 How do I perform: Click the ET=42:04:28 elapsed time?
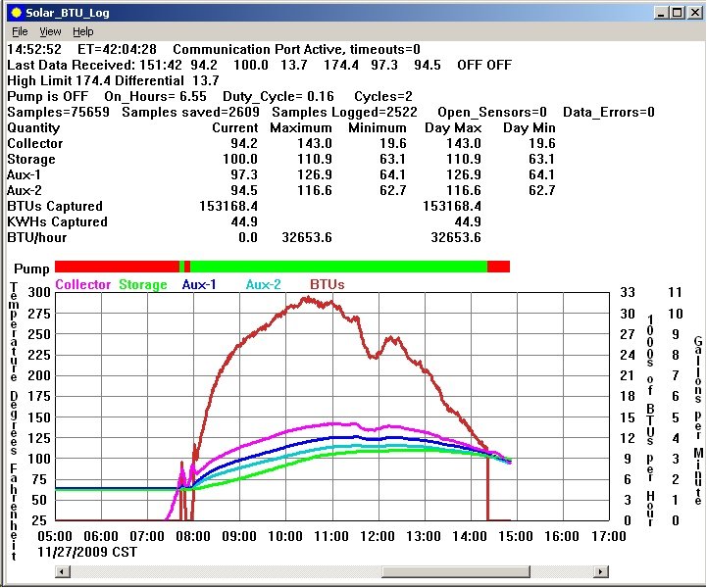pos(118,49)
